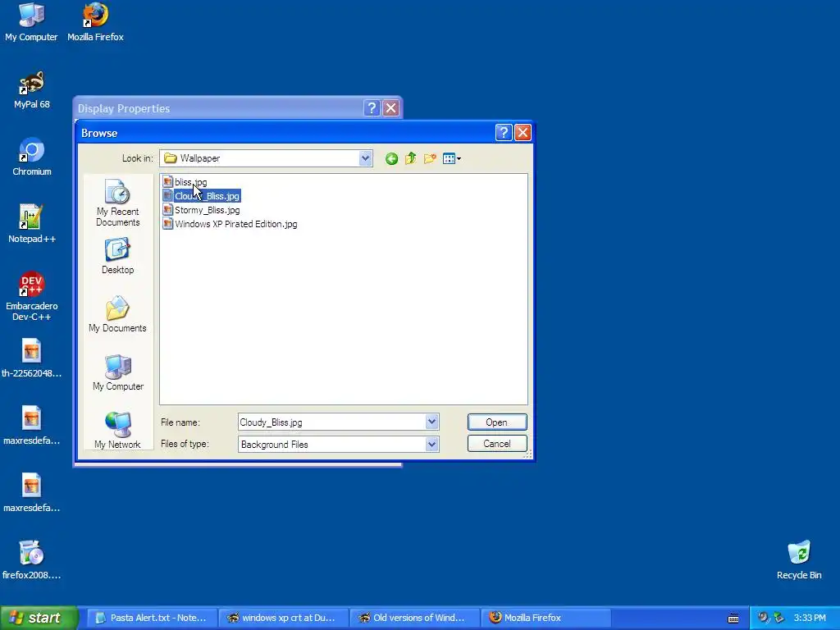
Task: Switch to Mozilla Firefox taskbar item
Action: (546, 618)
